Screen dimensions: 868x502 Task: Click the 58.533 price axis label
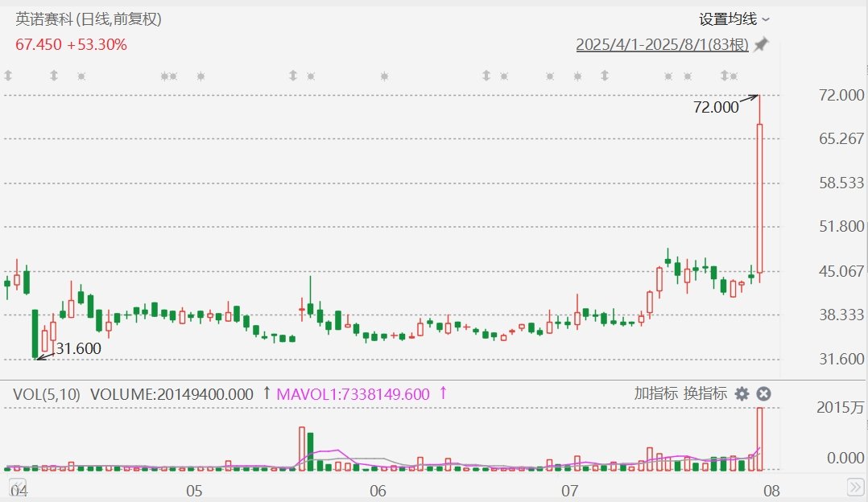(x=841, y=183)
